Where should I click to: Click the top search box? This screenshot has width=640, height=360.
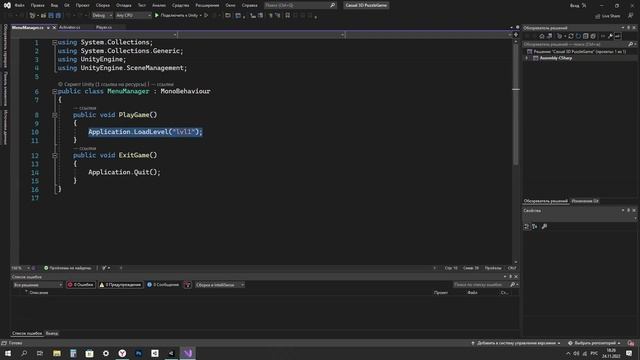click(x=300, y=5)
